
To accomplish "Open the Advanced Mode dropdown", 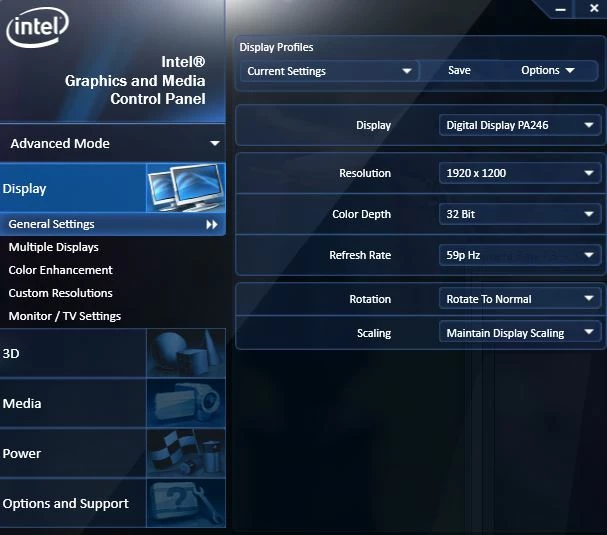I will coord(113,143).
